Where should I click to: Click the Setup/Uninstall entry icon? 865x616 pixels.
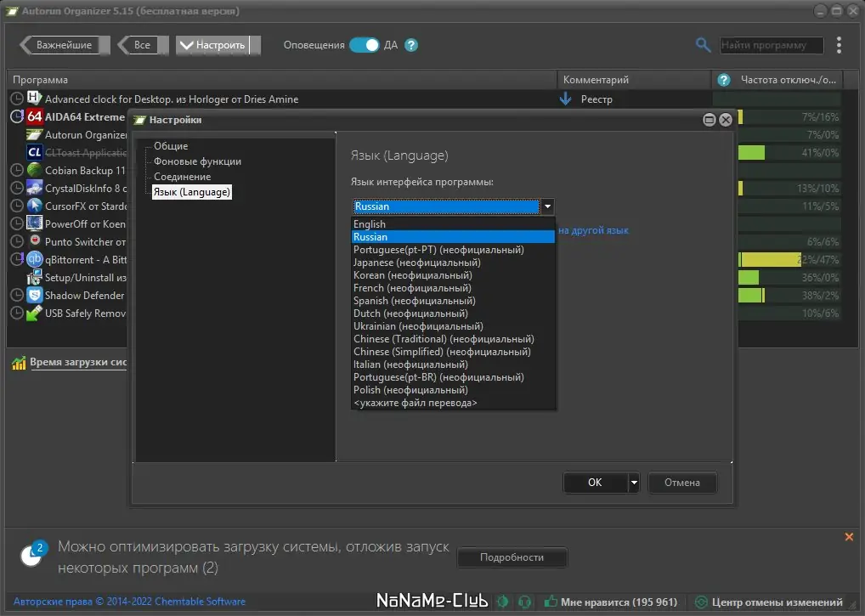[x=34, y=277]
